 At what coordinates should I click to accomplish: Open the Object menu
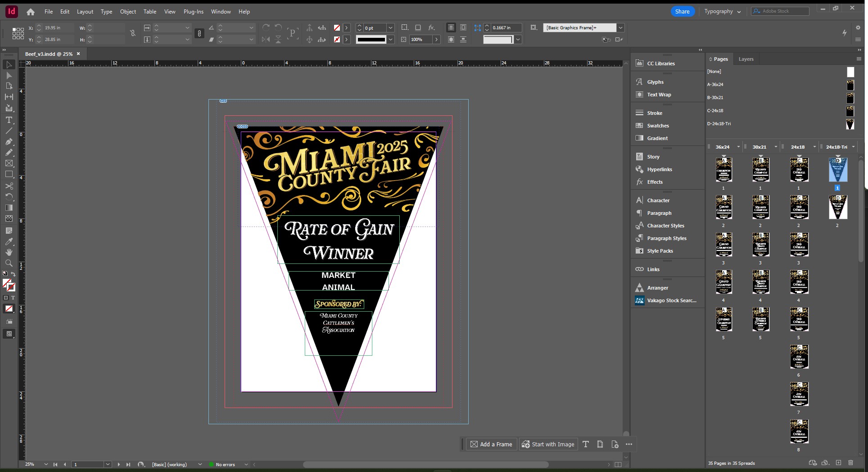pos(128,12)
